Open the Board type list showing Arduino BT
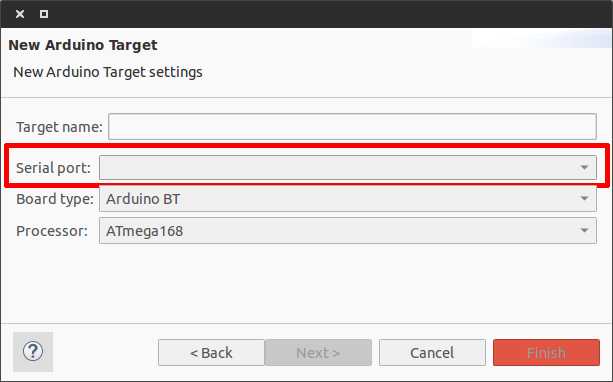613x382 pixels. [x=348, y=199]
